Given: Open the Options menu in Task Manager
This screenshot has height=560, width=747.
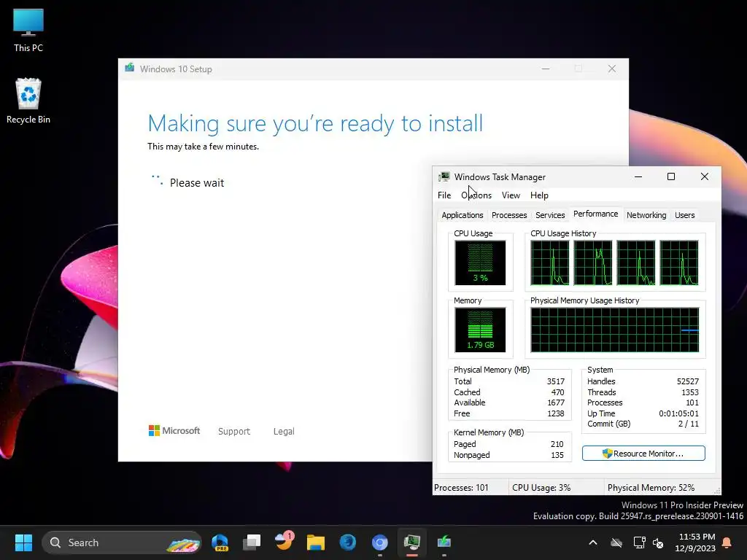Looking at the screenshot, I should click(476, 195).
